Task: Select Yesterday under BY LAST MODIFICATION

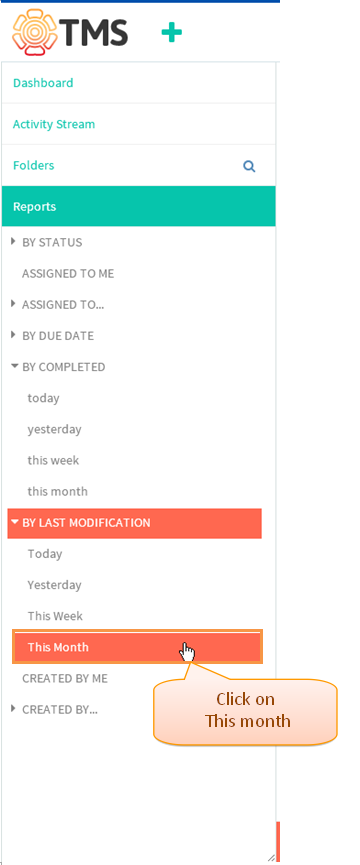Action: (x=55, y=585)
